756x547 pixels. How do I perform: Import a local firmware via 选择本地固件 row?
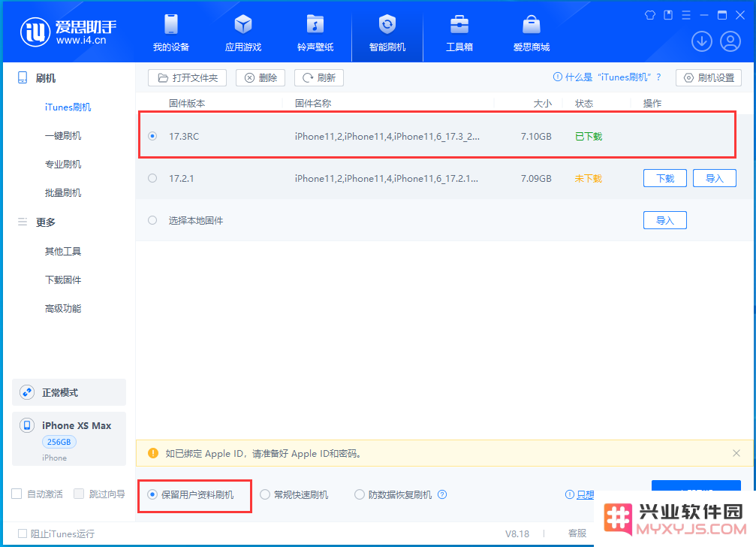pyautogui.click(x=665, y=220)
